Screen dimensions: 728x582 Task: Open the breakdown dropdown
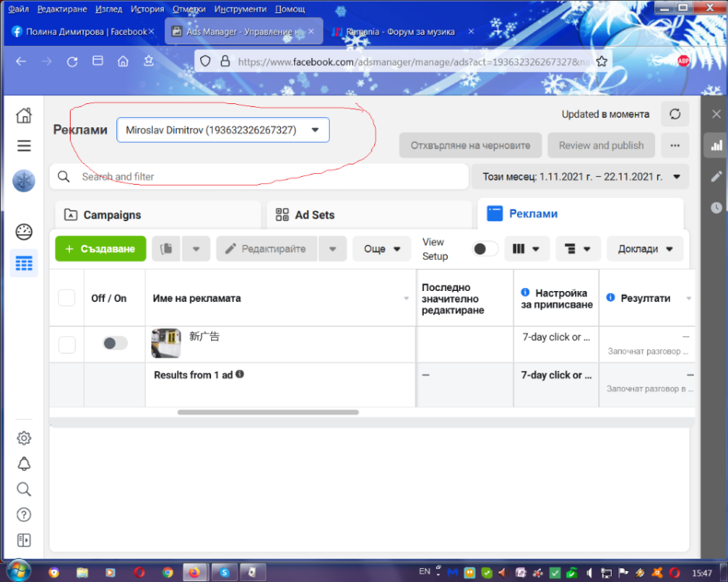click(x=577, y=249)
